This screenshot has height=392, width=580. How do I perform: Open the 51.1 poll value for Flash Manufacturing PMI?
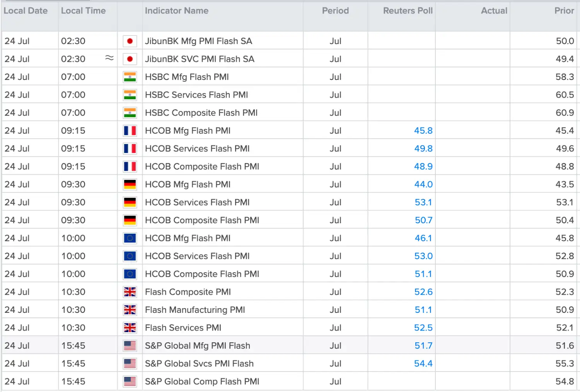pos(423,310)
